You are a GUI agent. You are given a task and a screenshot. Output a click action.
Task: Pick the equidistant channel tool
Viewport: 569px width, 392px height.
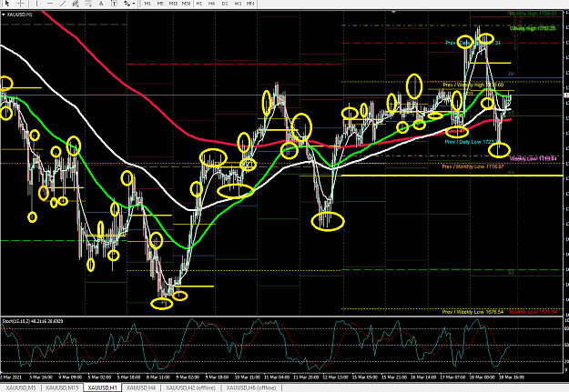(76, 4)
